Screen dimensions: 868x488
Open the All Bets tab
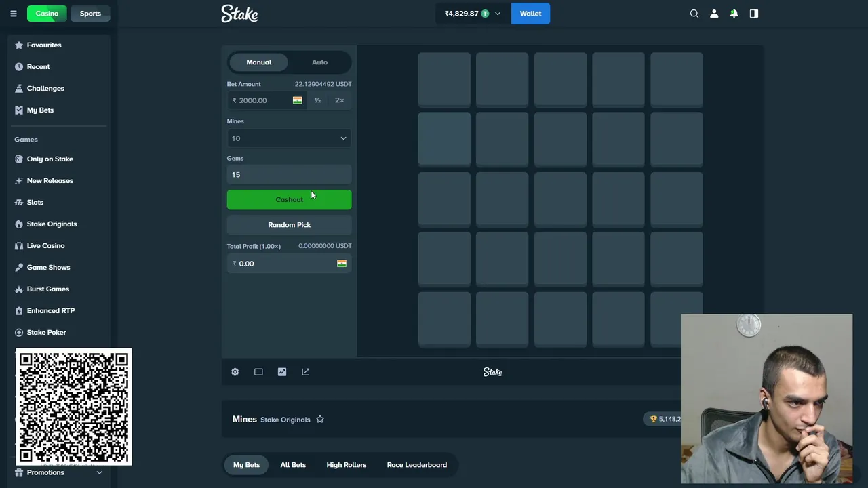click(x=293, y=465)
